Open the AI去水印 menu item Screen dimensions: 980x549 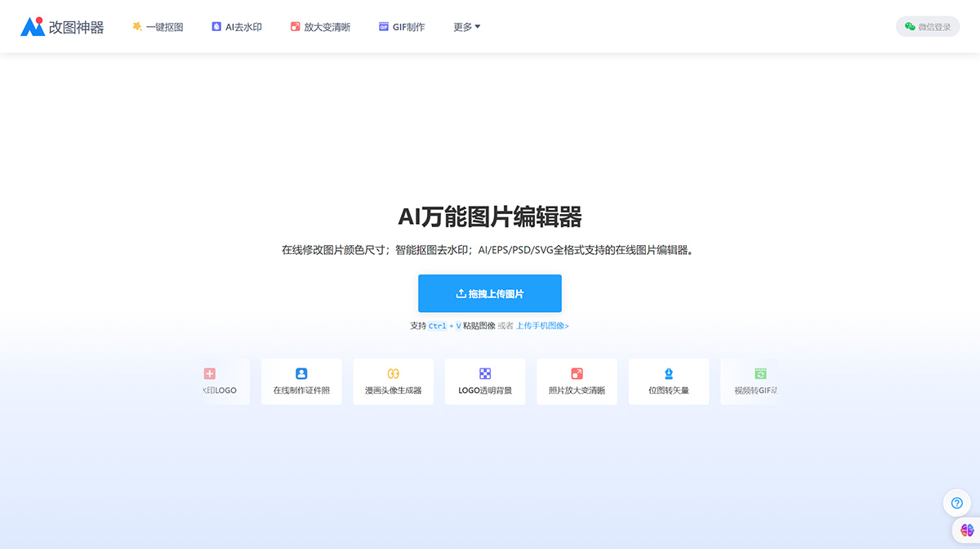(x=236, y=26)
